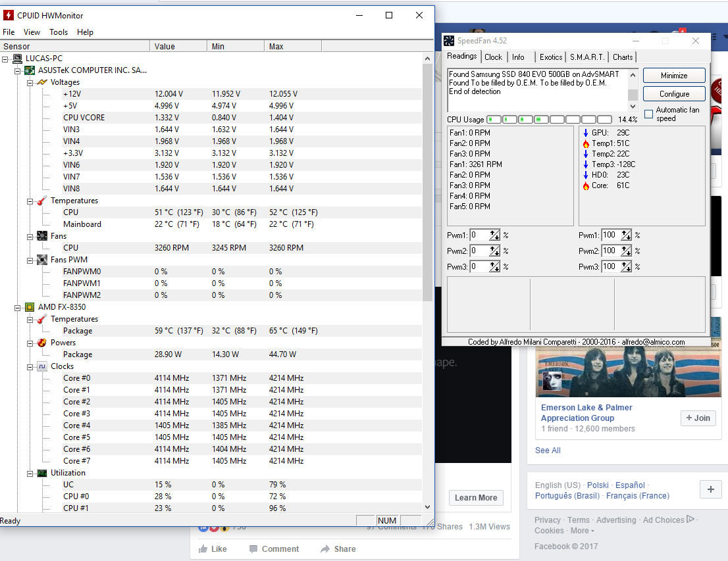The height and width of the screenshot is (561, 728).
Task: Open the View menu in HWMonitor
Action: (x=32, y=32)
